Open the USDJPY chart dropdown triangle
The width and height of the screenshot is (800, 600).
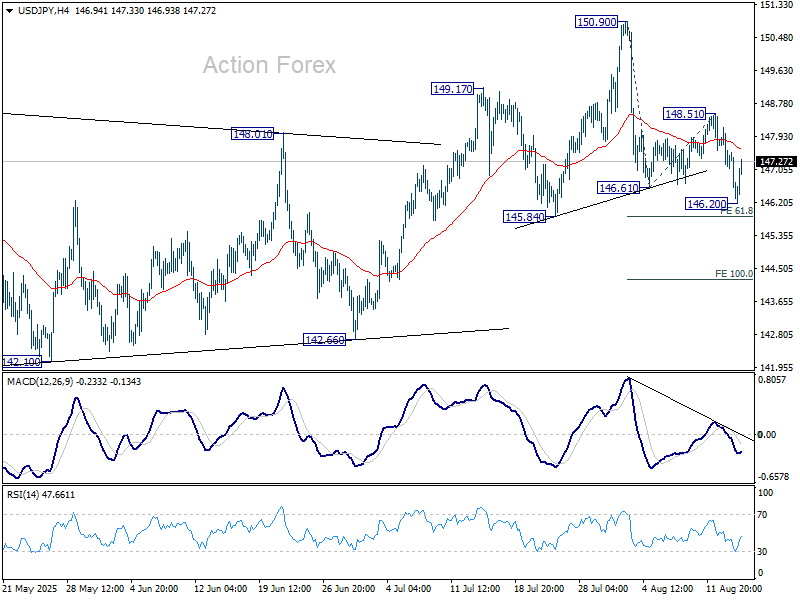(x=9, y=11)
